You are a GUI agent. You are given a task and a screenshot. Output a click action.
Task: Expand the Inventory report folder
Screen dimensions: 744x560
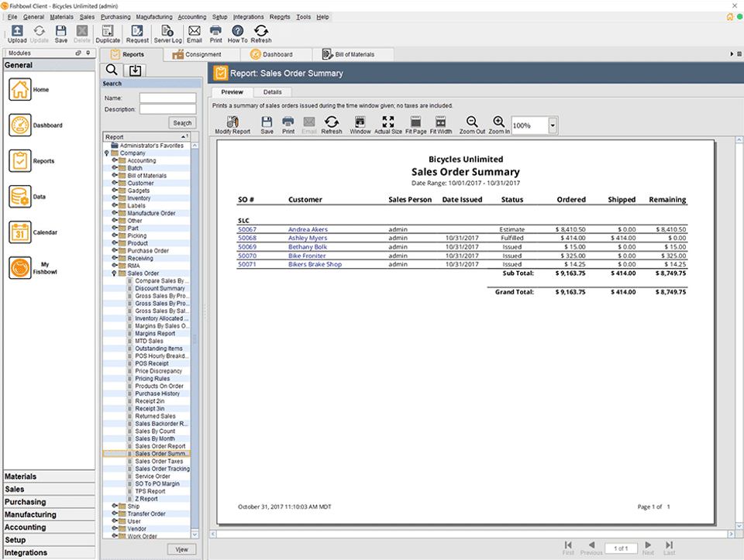click(115, 198)
